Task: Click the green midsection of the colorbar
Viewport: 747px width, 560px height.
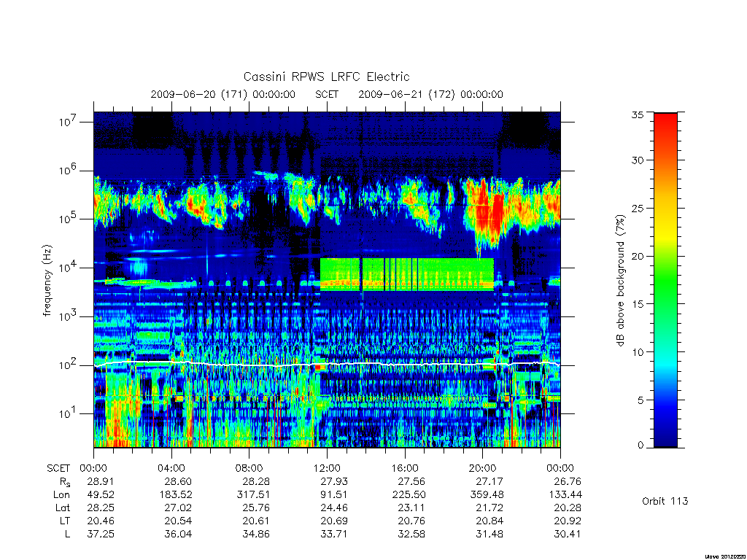Action: (665, 286)
